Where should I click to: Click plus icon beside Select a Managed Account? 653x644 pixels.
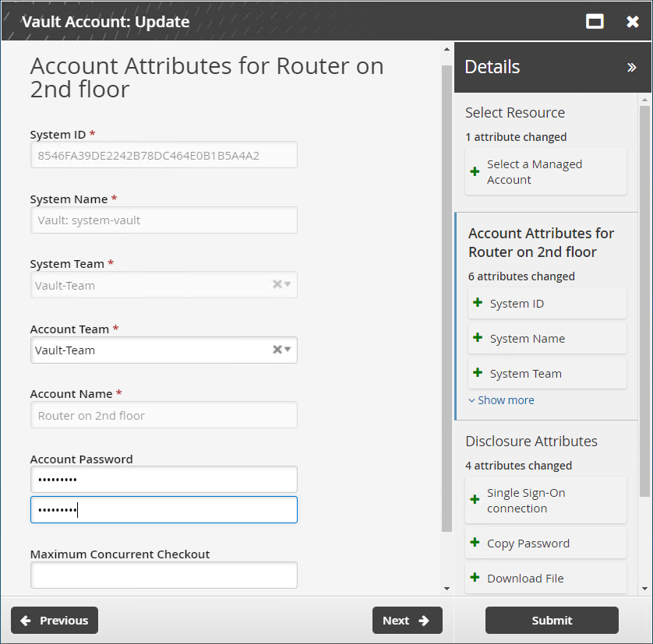tap(475, 172)
